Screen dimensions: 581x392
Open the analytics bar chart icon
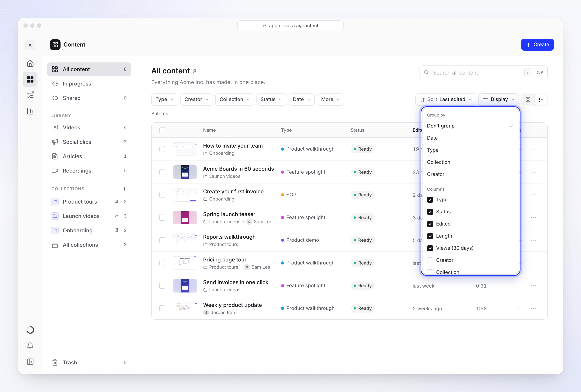30,111
